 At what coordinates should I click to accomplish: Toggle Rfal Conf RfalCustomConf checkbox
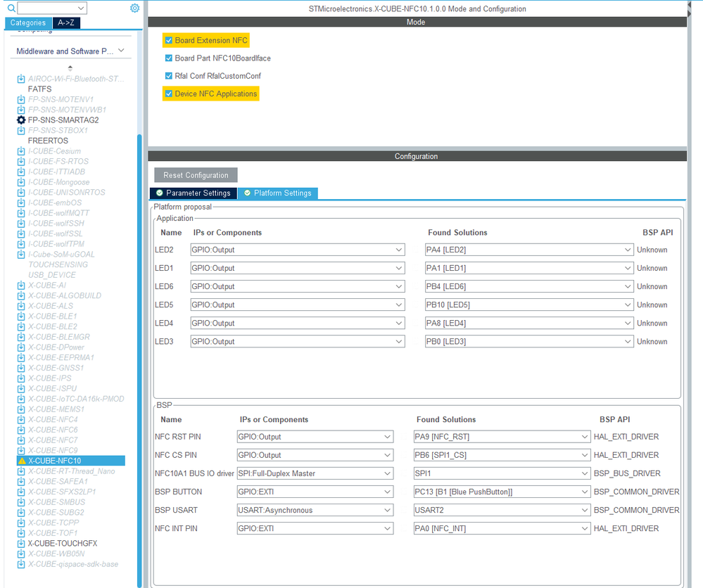(x=169, y=76)
